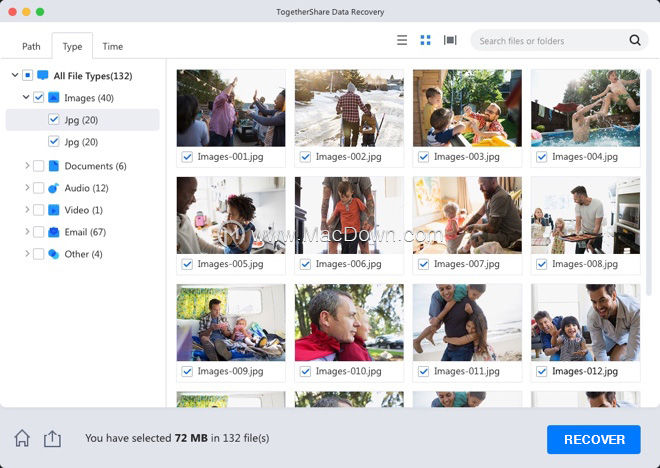Uncheck Images-005.jpg checkbox
660x468 pixels.
187,264
